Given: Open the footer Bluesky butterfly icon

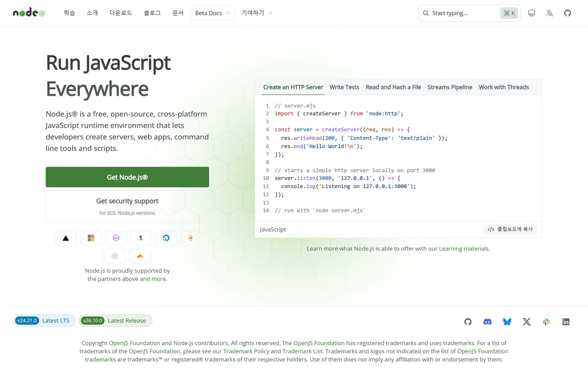Looking at the screenshot, I should [x=507, y=322].
